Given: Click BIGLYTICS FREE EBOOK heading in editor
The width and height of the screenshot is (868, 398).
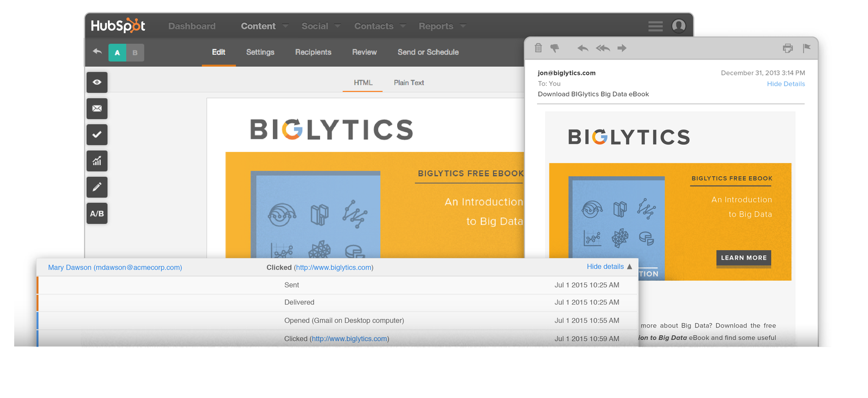Looking at the screenshot, I should (471, 174).
